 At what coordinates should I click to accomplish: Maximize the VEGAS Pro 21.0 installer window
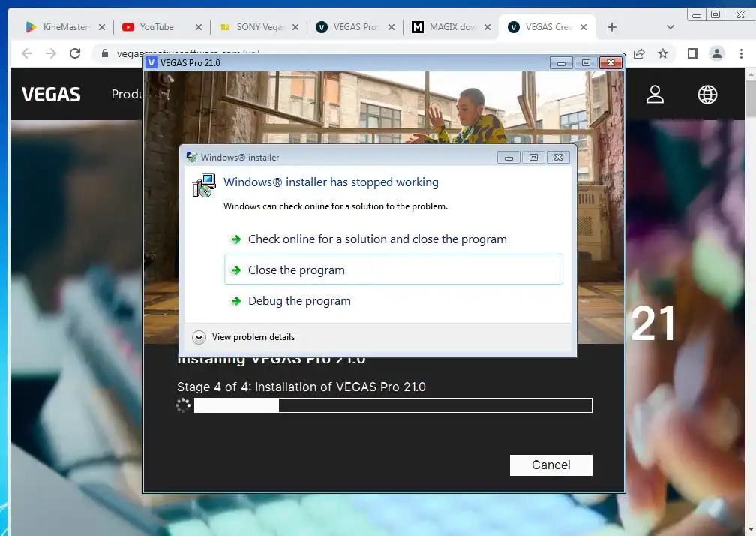point(586,63)
